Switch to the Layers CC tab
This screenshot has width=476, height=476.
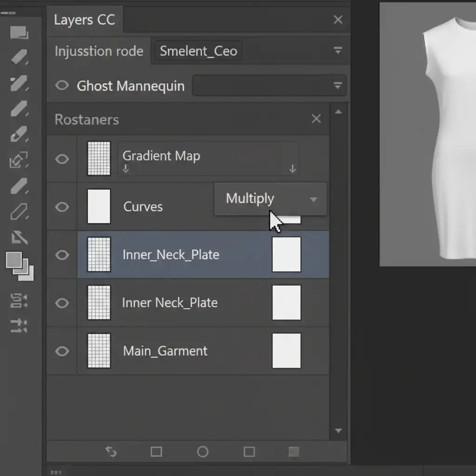[84, 20]
